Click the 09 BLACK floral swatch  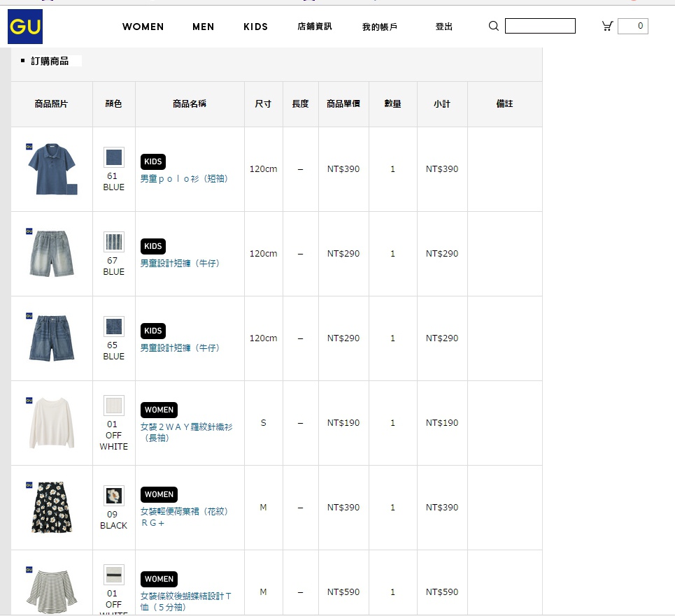113,496
